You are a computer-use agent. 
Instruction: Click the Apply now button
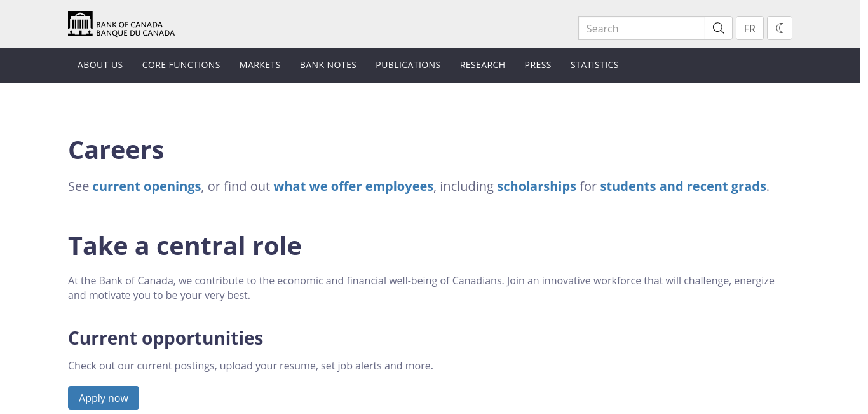tap(104, 398)
